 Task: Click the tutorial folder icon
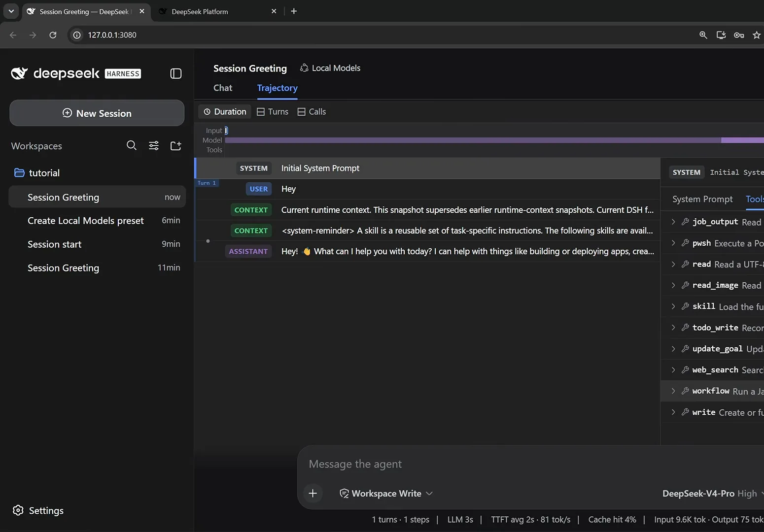(19, 173)
